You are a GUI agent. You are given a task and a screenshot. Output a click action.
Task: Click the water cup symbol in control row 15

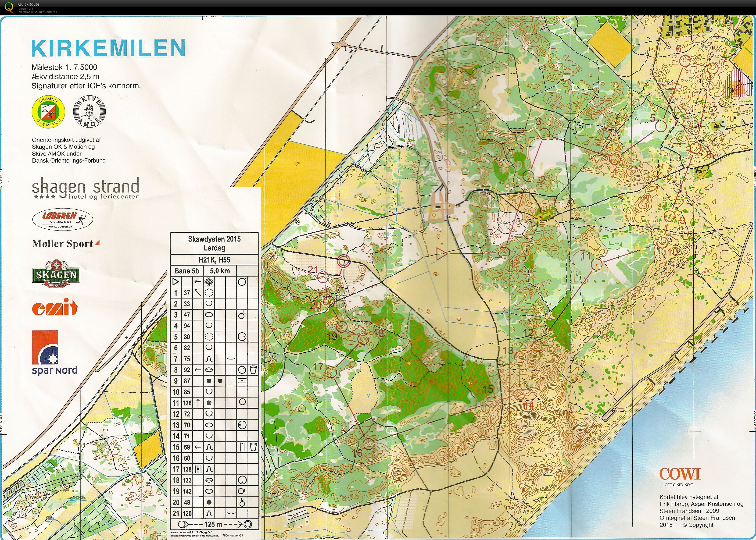tap(253, 447)
